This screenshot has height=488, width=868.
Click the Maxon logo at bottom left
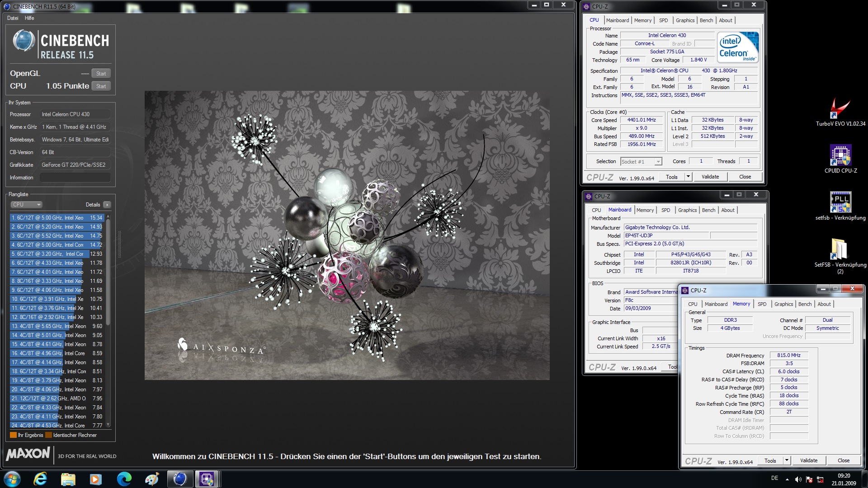click(28, 454)
